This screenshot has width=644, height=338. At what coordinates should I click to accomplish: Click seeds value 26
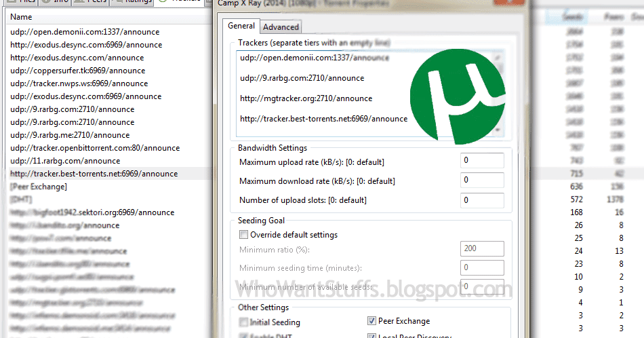tap(579, 225)
